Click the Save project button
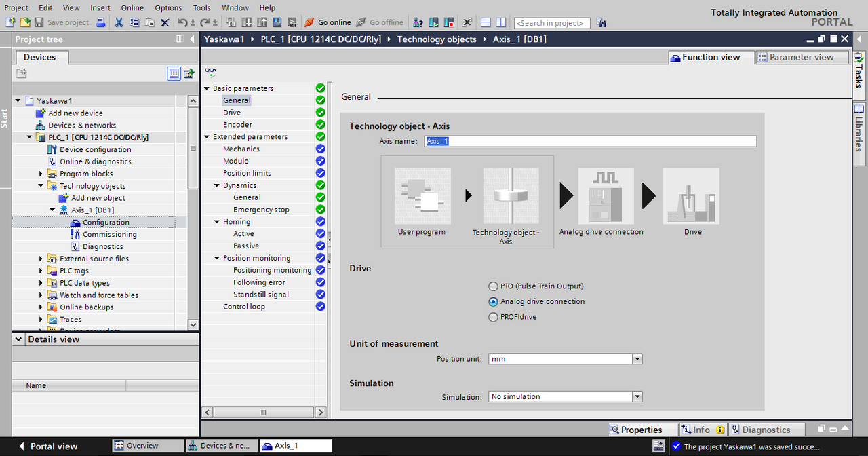The height and width of the screenshot is (456, 868). pos(62,22)
